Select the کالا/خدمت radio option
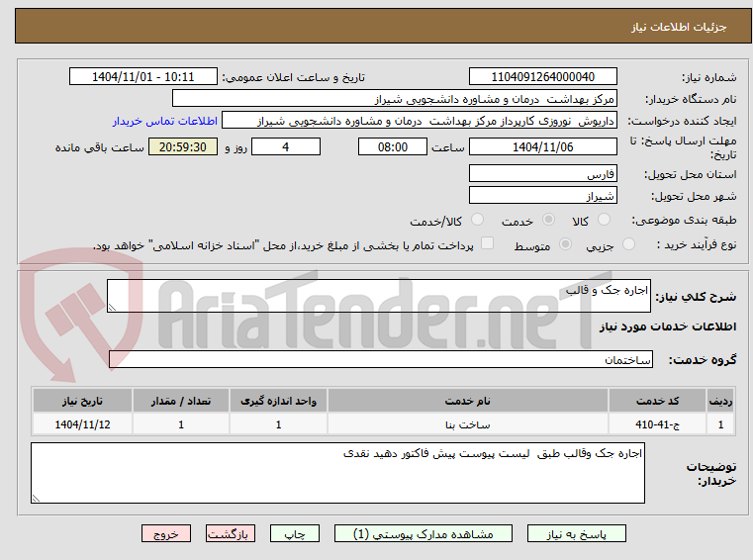The height and width of the screenshot is (560, 753). (477, 220)
